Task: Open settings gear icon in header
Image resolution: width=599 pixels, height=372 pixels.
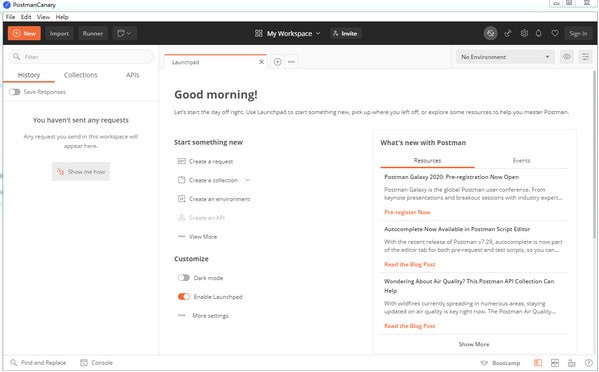Action: (x=524, y=33)
